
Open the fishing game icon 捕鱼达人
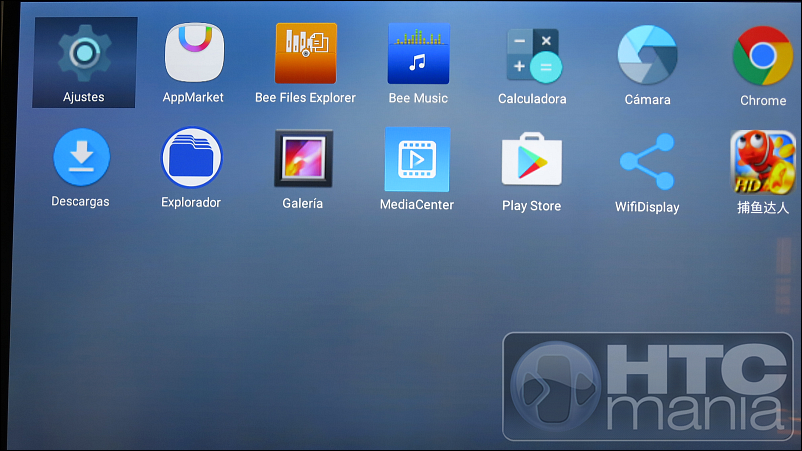click(x=763, y=163)
